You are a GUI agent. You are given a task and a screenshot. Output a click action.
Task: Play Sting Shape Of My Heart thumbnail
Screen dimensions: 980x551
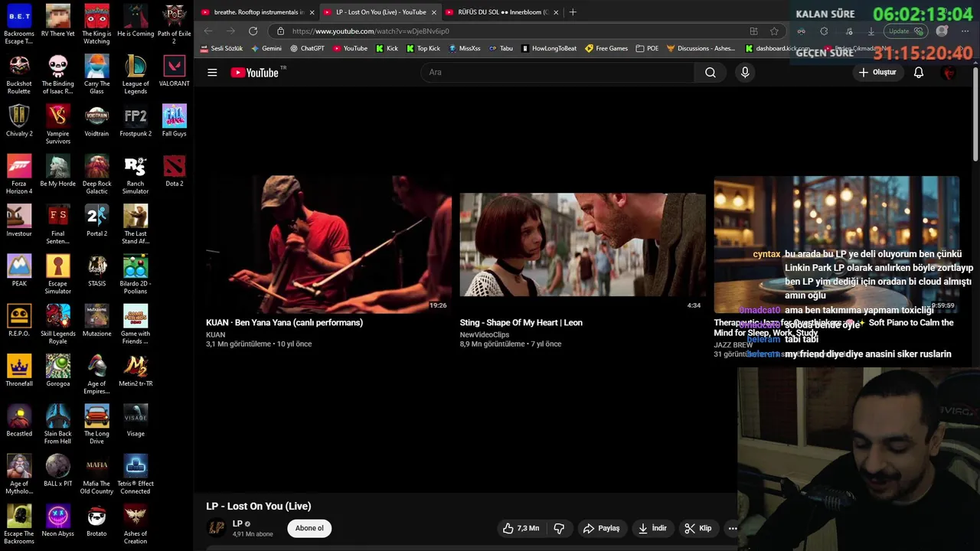click(x=583, y=244)
